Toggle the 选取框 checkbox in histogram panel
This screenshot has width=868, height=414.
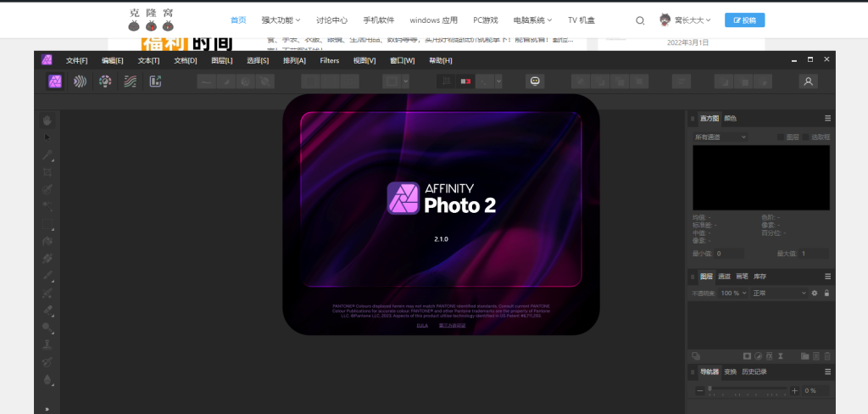tap(806, 137)
